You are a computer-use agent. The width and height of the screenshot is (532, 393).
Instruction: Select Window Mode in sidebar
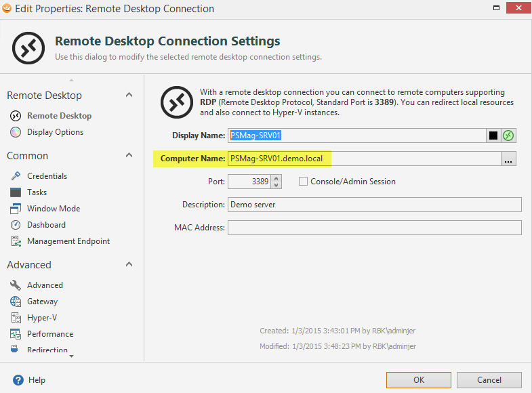point(54,209)
